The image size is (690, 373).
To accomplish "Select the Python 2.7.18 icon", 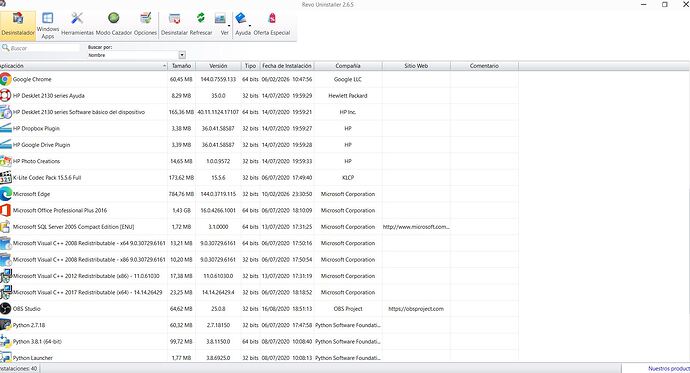I will point(5,325).
